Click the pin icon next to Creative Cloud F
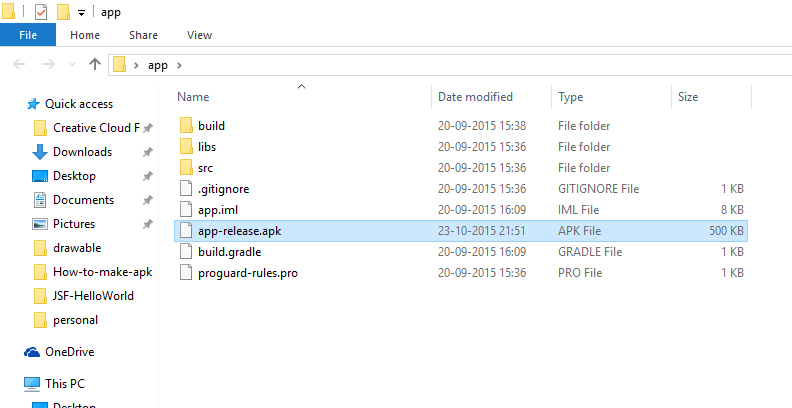Viewport: 792px width, 408px height. tap(147, 128)
